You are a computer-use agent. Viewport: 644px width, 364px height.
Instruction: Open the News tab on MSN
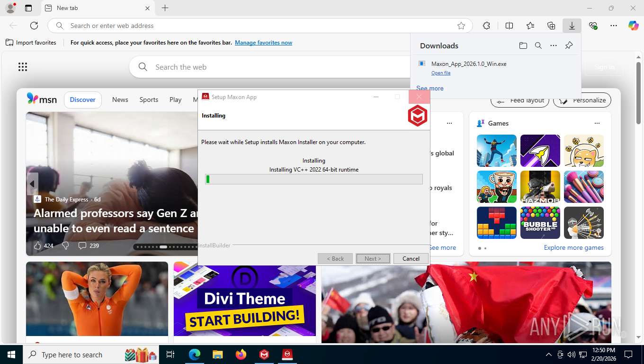coord(120,100)
